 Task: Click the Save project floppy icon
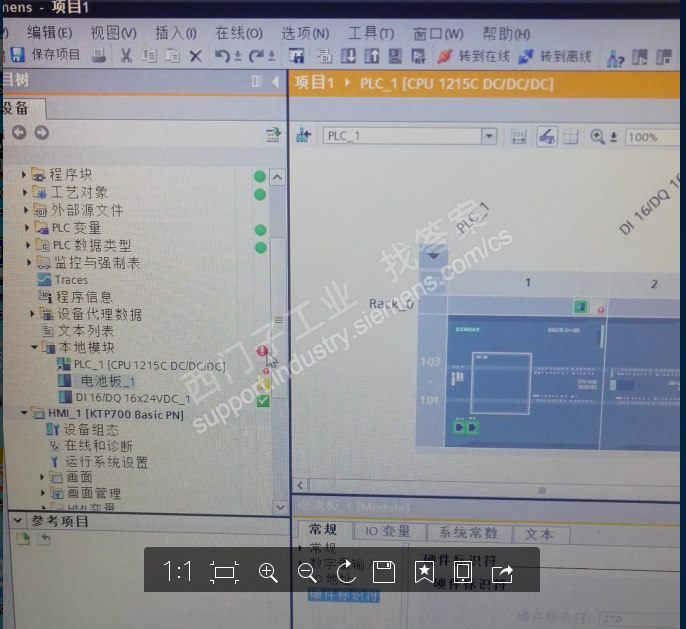tap(17, 55)
